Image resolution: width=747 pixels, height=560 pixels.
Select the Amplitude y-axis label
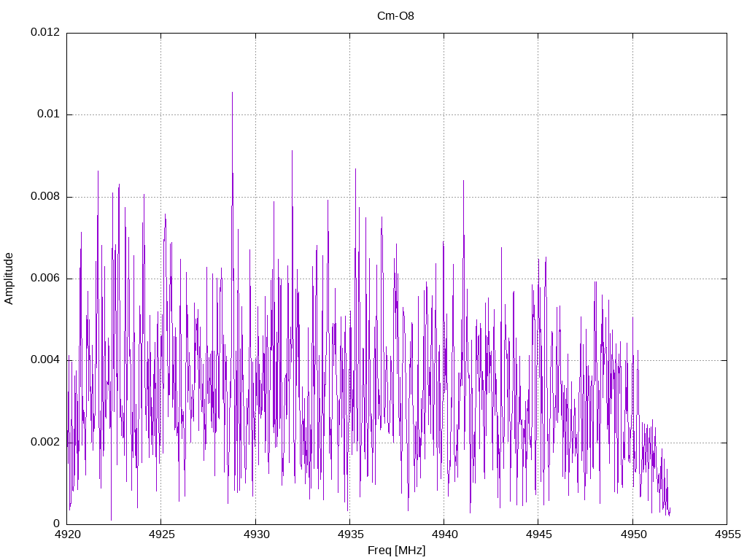click(9, 279)
